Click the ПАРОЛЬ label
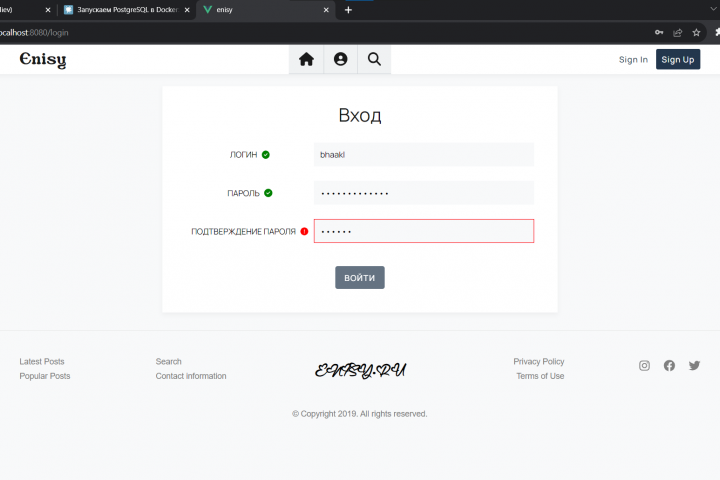Image resolution: width=720 pixels, height=480 pixels. pyautogui.click(x=243, y=193)
